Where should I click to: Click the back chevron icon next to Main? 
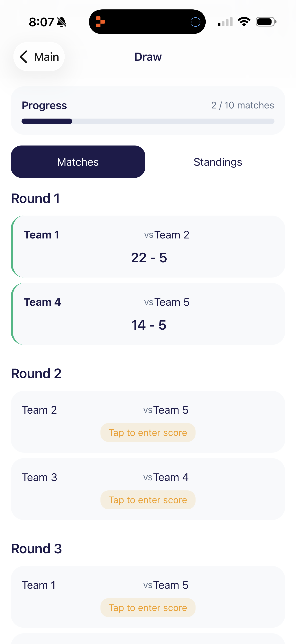point(24,57)
